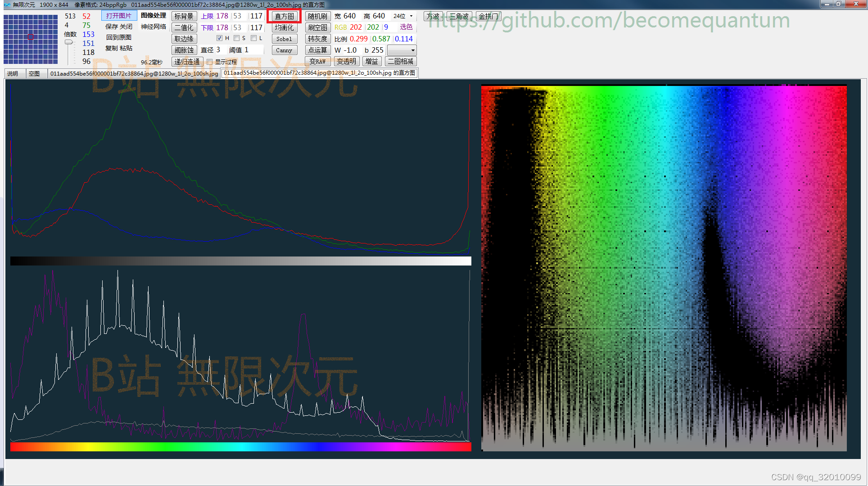Click the blue pixel grid preview thumbnail
Screen dimensions: 868x486
(31, 39)
